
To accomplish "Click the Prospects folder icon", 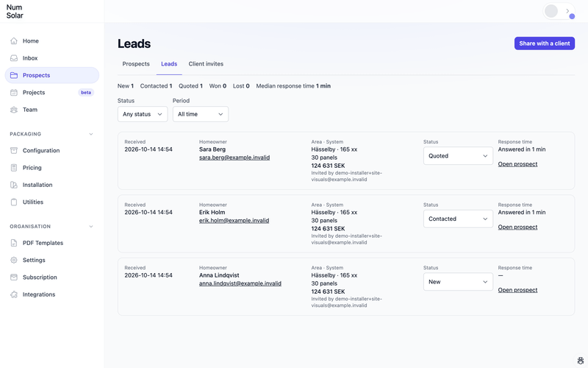I will coord(14,75).
